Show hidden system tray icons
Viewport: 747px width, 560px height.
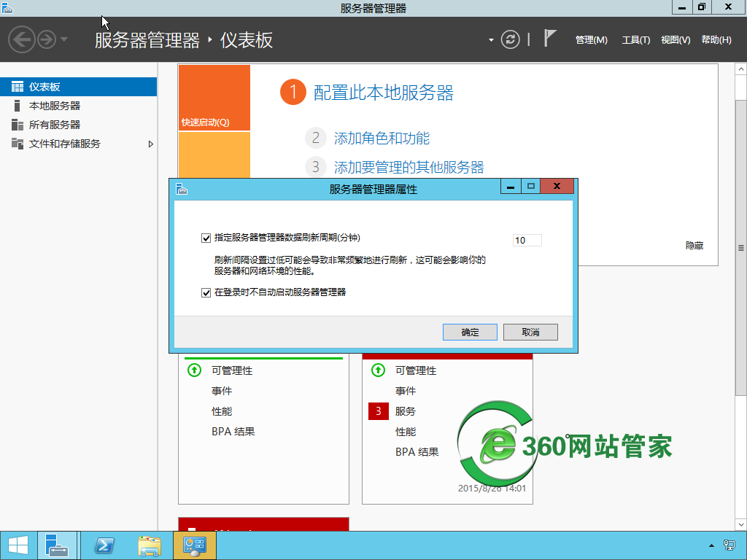coord(711,545)
